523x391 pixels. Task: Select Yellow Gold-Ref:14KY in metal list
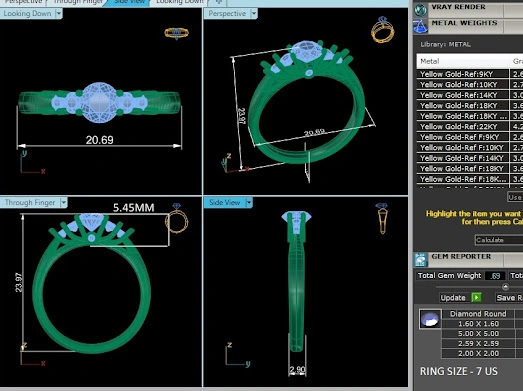point(463,95)
